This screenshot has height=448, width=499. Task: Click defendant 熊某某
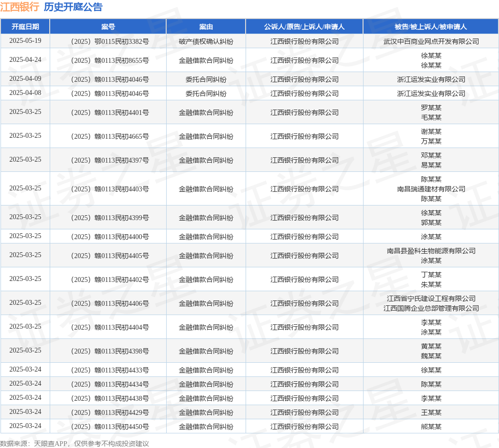click(x=431, y=427)
